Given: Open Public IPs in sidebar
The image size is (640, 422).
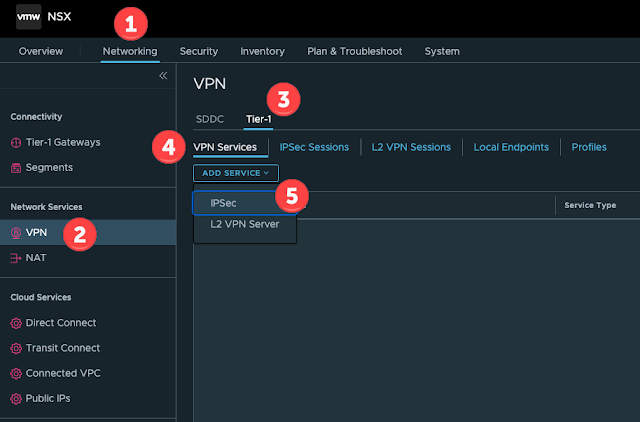Looking at the screenshot, I should point(48,399).
